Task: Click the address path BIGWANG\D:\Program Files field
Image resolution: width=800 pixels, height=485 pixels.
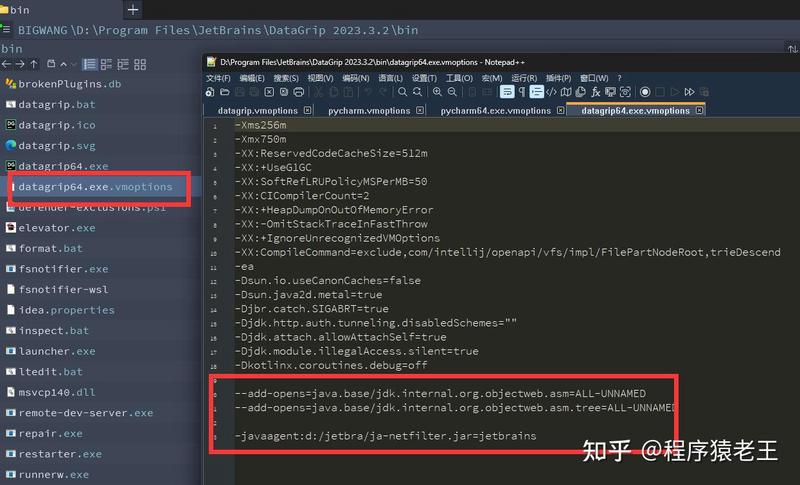Action: pyautogui.click(x=218, y=30)
